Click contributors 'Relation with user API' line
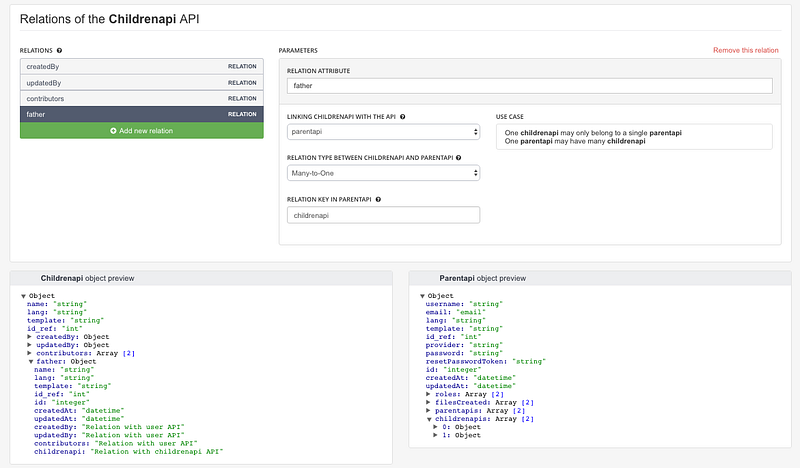This screenshot has width=800, height=468. pos(116,444)
